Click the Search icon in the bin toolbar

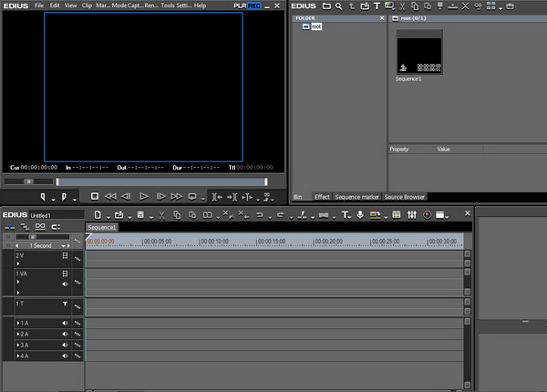[x=339, y=6]
